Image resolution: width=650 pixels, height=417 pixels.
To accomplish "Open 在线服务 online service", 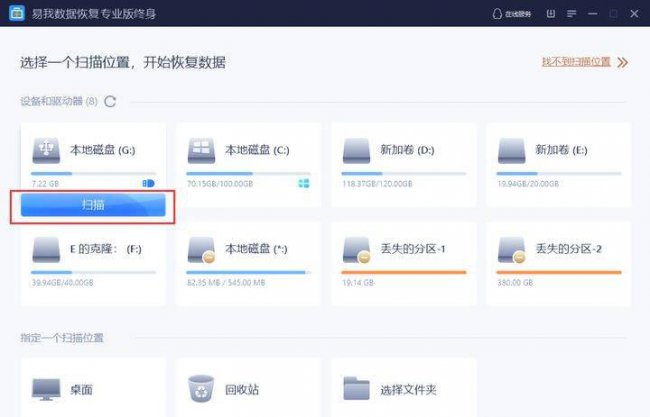I will [512, 14].
